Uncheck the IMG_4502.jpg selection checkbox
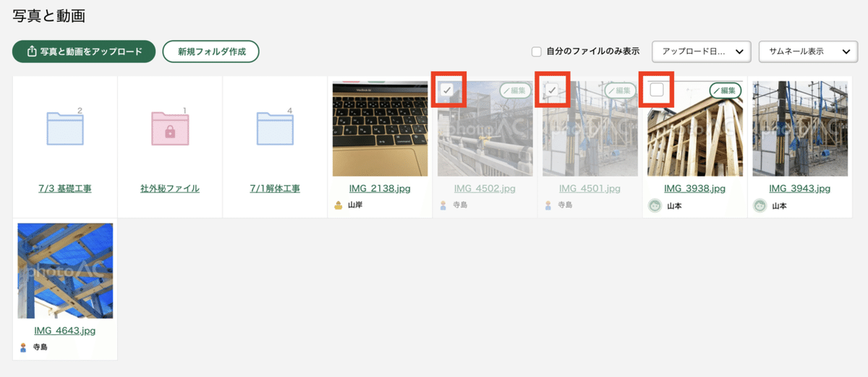The height and width of the screenshot is (377, 868). (448, 90)
